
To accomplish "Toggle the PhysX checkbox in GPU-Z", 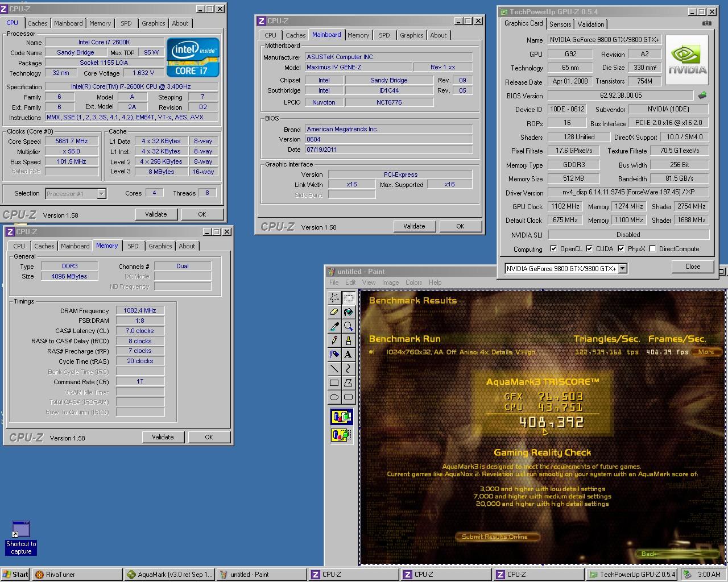I will click(621, 249).
